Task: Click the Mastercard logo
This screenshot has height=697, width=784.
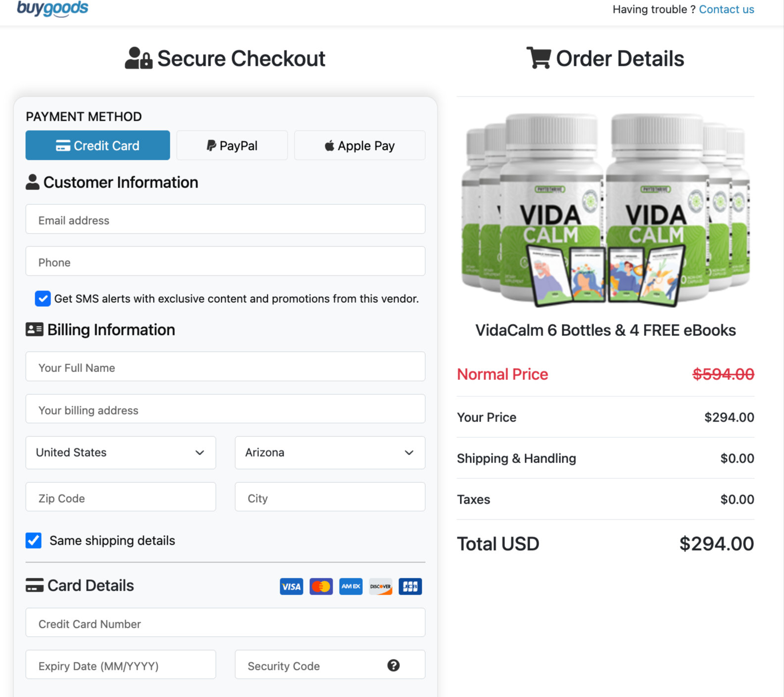Action: pyautogui.click(x=321, y=586)
